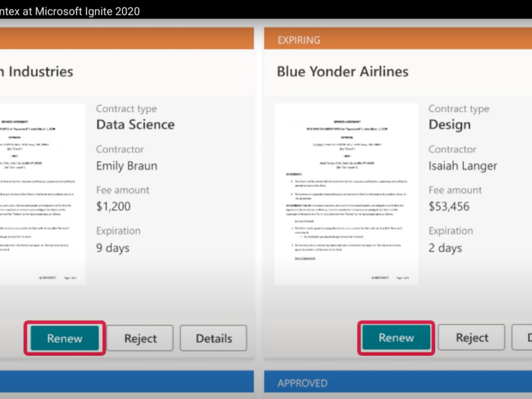
Task: Renew the Emily Braun Data Science contract
Action: point(65,338)
